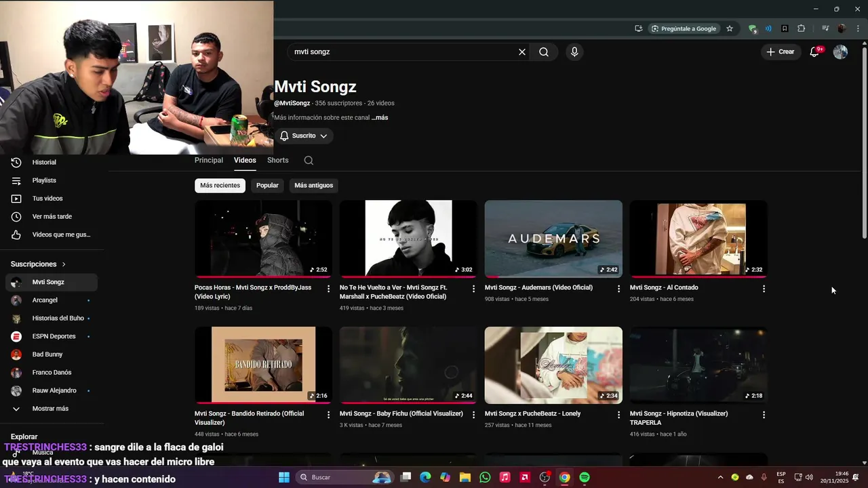Screen dimensions: 868x488
Task: Switch to the Shorts tab
Action: [278, 161]
